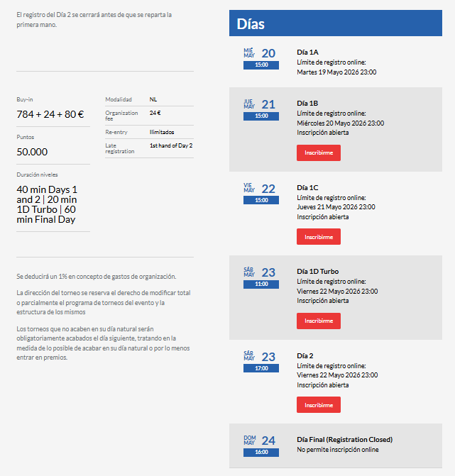455x476 pixels.
Task: Click the Día 1C title
Action: point(307,187)
